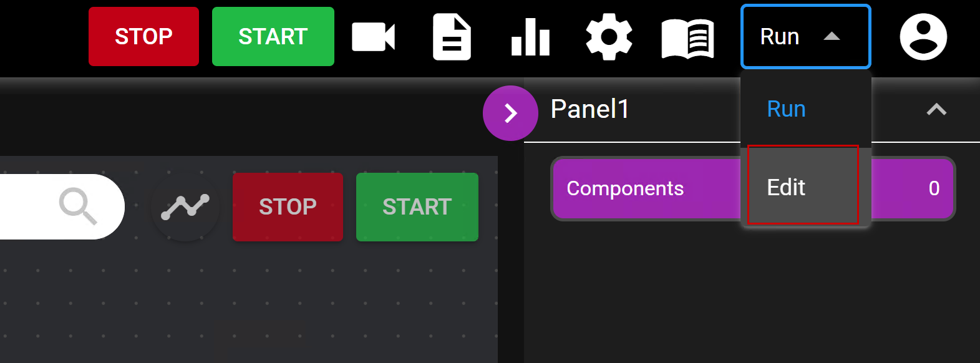Select Run option in dropdown list
Image resolution: width=980 pixels, height=363 pixels.
(787, 109)
